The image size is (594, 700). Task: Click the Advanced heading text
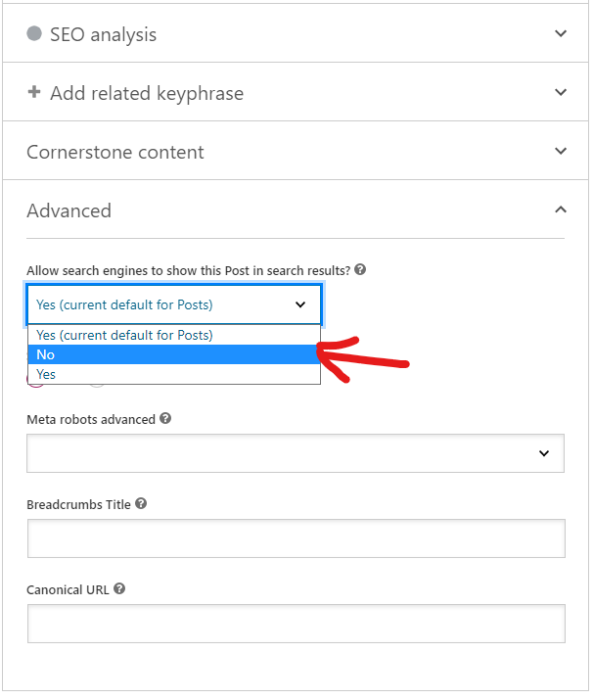pyautogui.click(x=69, y=210)
